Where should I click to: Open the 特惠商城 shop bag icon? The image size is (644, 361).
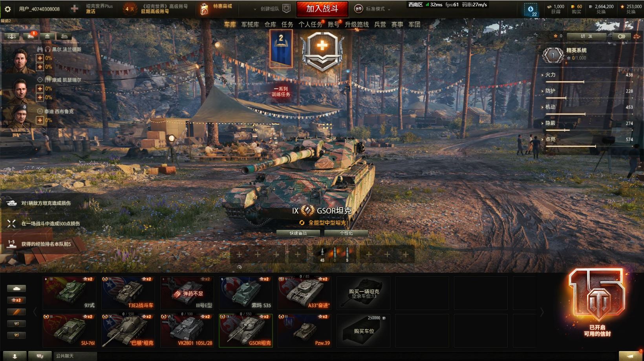tap(204, 9)
